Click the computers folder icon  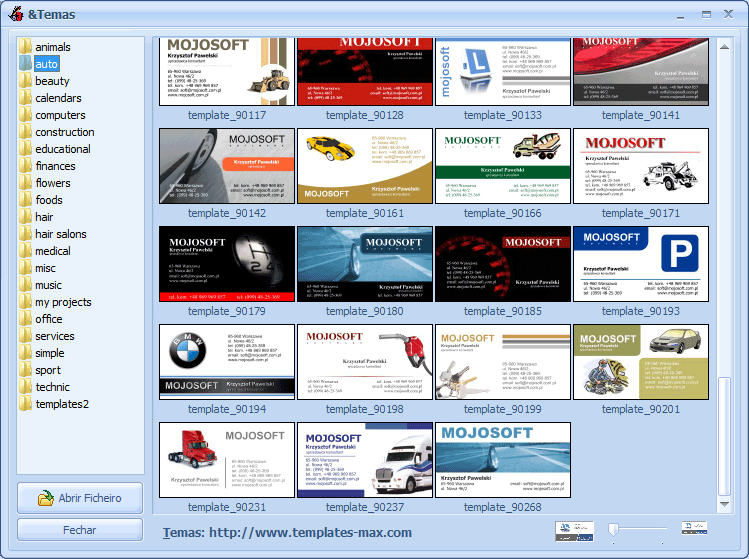click(25, 115)
